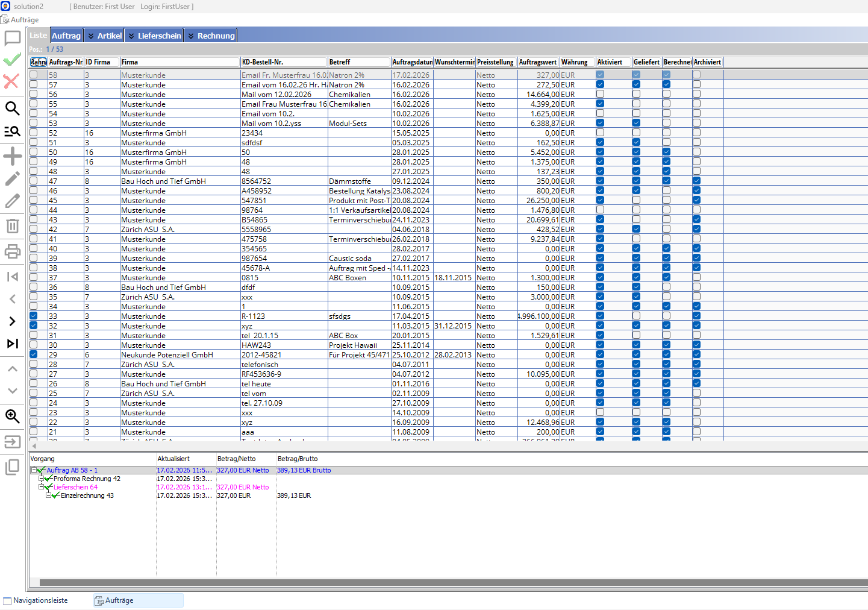868x610 pixels.
Task: Jump to last record icon
Action: pyautogui.click(x=12, y=344)
